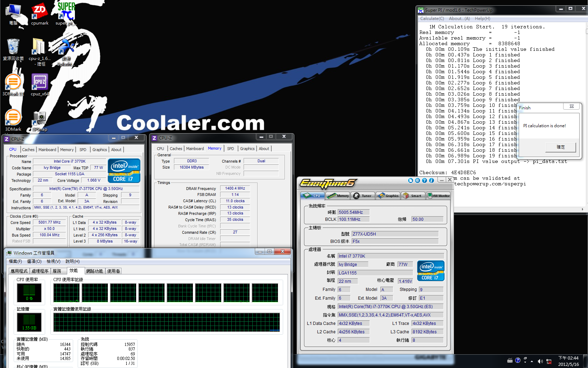Open 檢視(V) menu in Task Manager
The image size is (588, 368).
click(54, 261)
